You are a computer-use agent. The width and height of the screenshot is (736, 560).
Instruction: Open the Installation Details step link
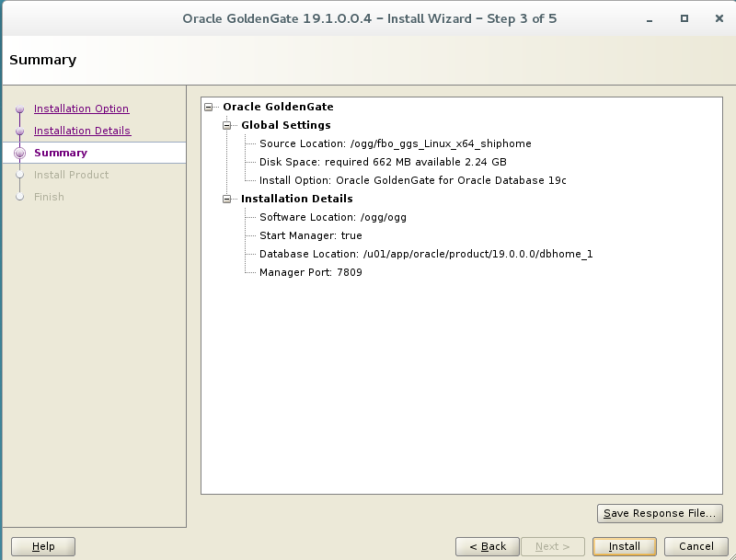click(82, 131)
